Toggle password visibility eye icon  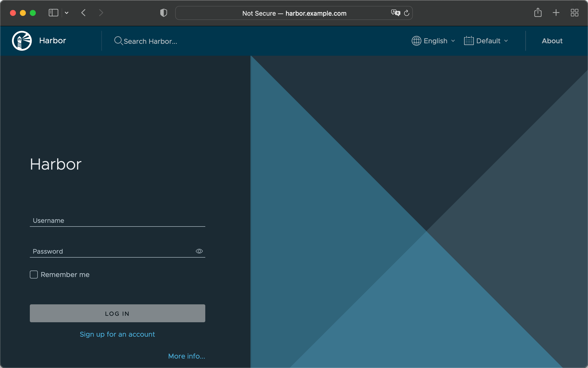(199, 251)
